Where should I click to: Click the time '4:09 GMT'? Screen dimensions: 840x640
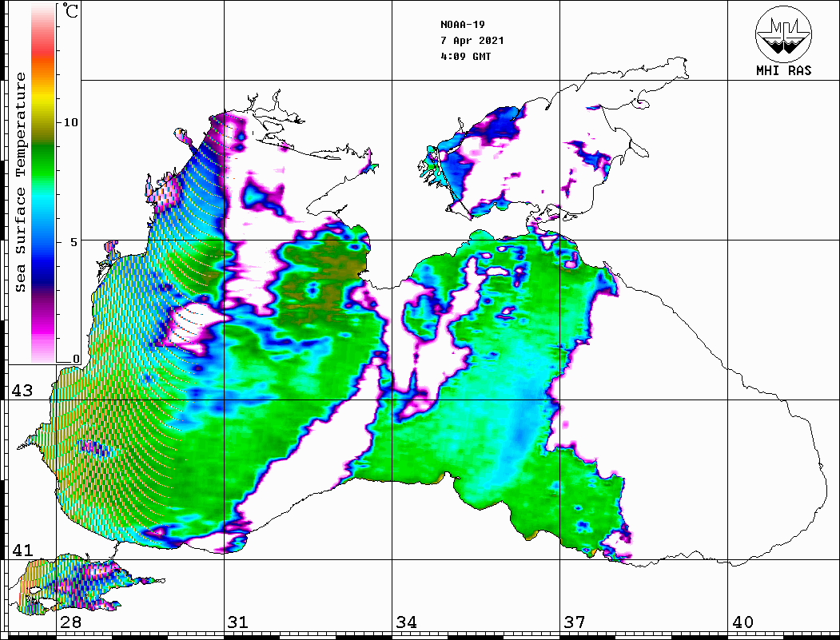[x=465, y=56]
